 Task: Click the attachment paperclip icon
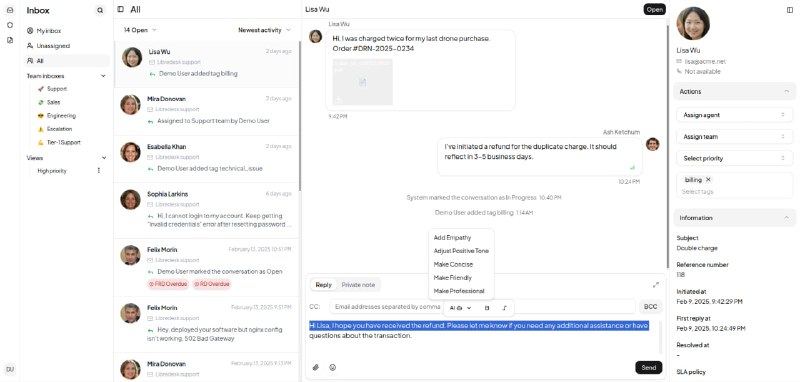pyautogui.click(x=316, y=367)
